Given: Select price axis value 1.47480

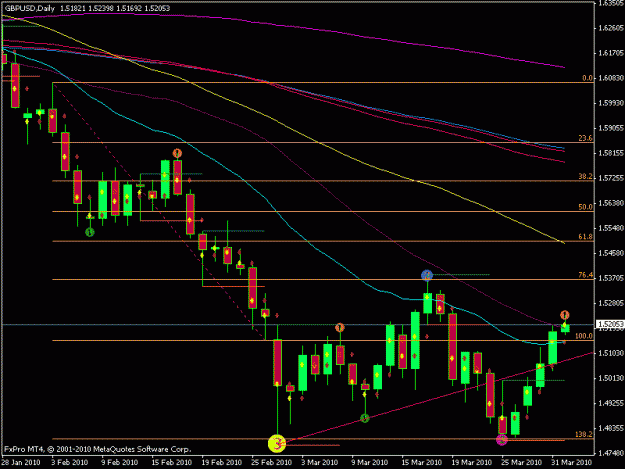Looking at the screenshot, I should (611, 453).
